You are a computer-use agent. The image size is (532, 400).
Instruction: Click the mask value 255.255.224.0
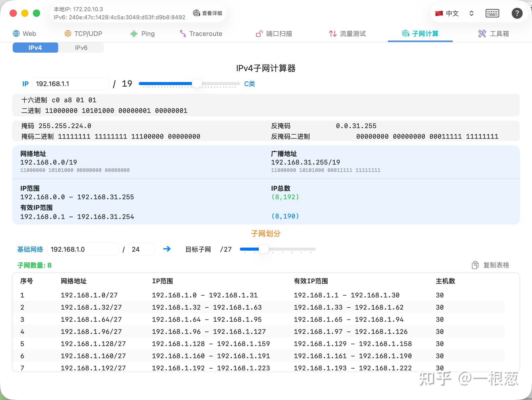coord(65,126)
